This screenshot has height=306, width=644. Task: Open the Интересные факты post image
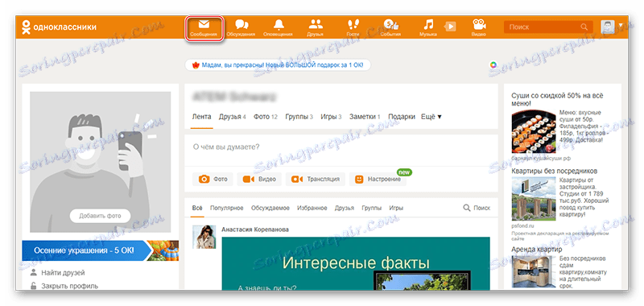click(x=356, y=263)
